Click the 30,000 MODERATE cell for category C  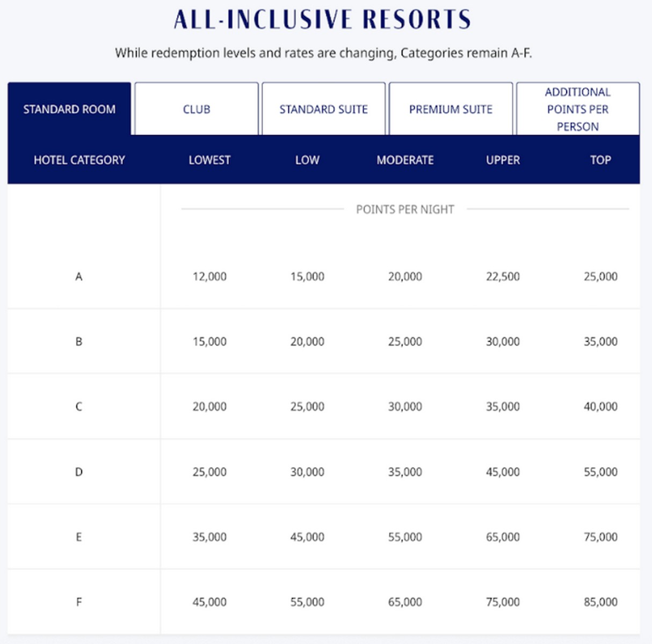405,406
